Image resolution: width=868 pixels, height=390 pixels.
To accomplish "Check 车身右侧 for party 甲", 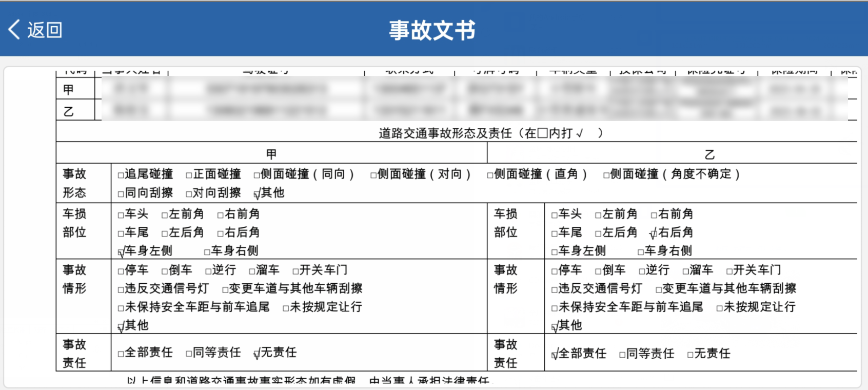I will (x=207, y=252).
